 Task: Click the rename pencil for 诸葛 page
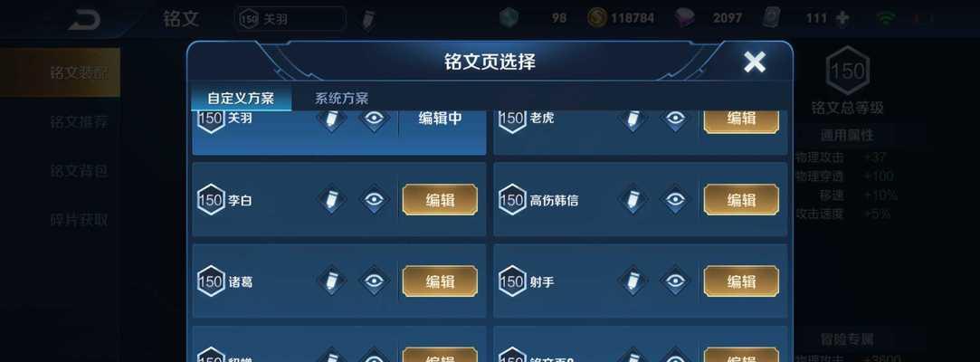pyautogui.click(x=332, y=281)
